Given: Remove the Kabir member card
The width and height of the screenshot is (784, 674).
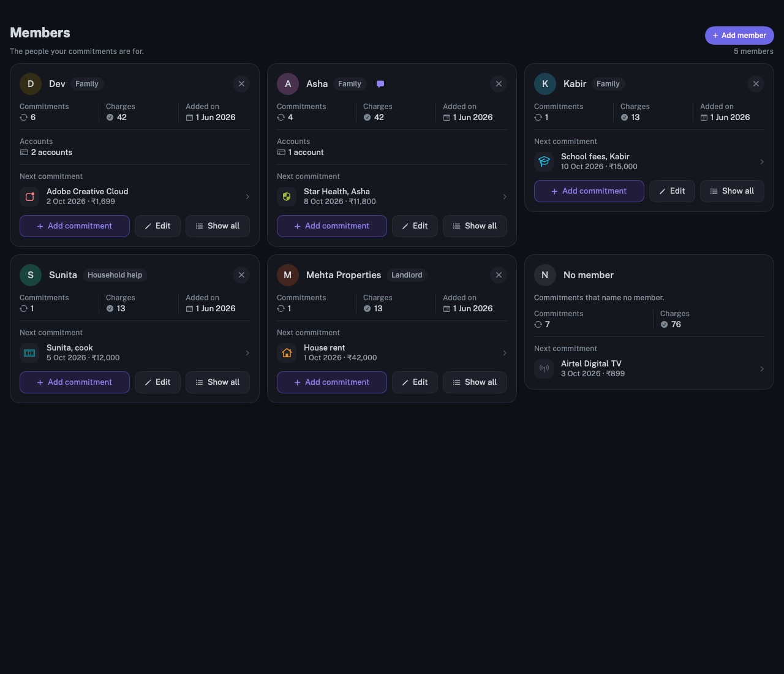Looking at the screenshot, I should 756,84.
